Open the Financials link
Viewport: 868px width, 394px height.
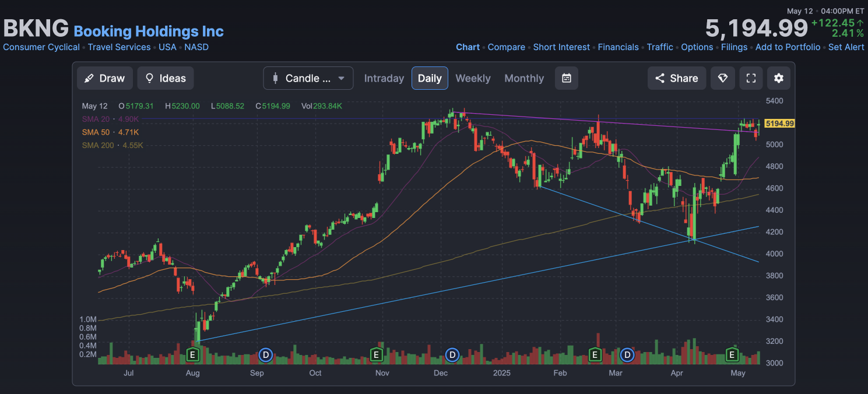click(x=619, y=47)
